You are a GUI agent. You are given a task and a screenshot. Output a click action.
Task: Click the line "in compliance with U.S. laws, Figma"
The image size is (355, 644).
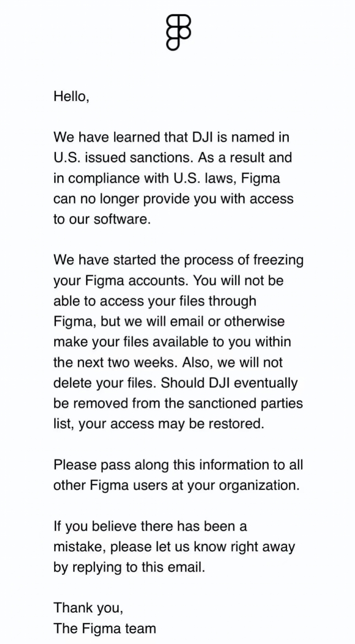coord(167,178)
